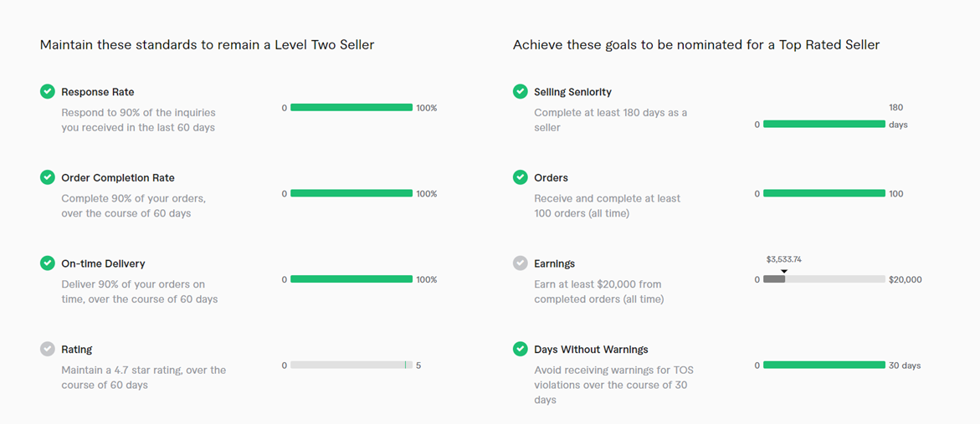Click the gray check icon beside Earnings
980x424 pixels.
pyautogui.click(x=521, y=263)
